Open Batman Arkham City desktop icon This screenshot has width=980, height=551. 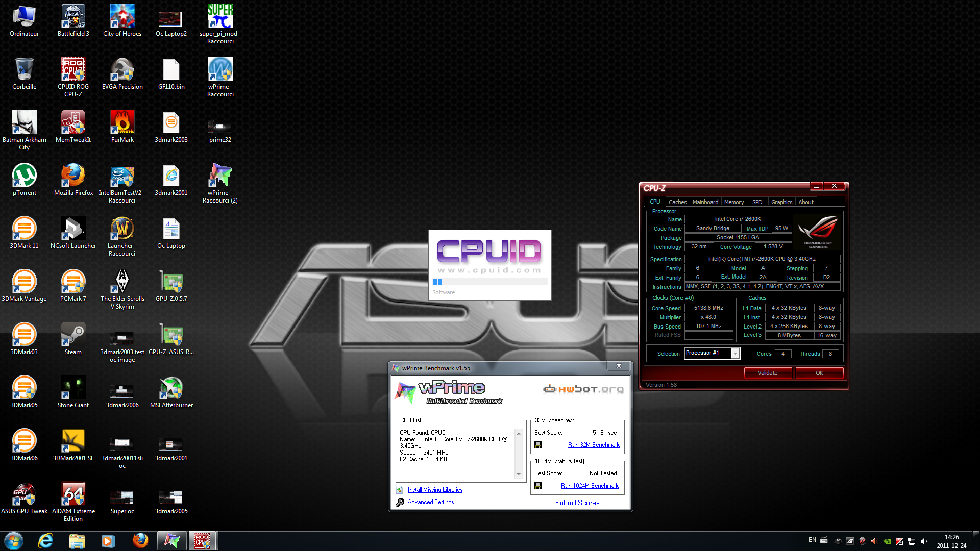pos(24,130)
